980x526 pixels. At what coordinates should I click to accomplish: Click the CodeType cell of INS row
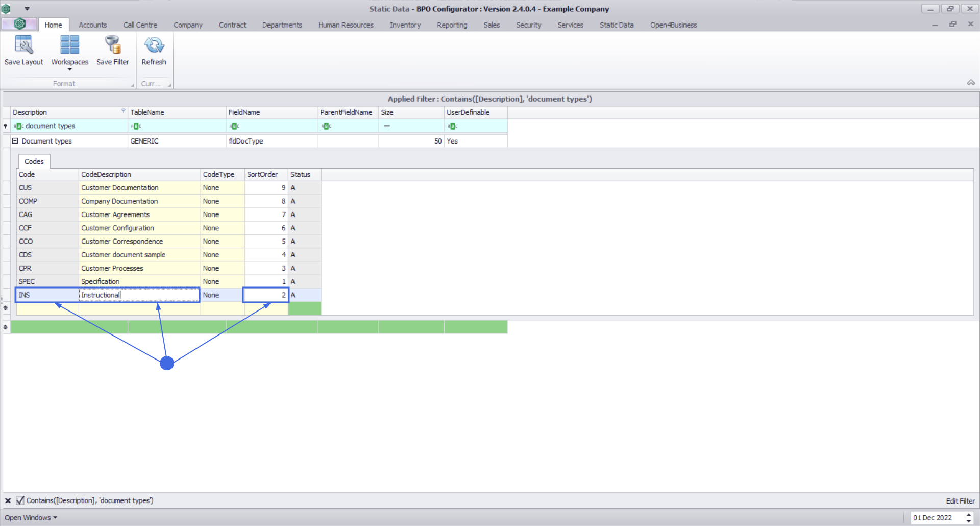coord(223,295)
